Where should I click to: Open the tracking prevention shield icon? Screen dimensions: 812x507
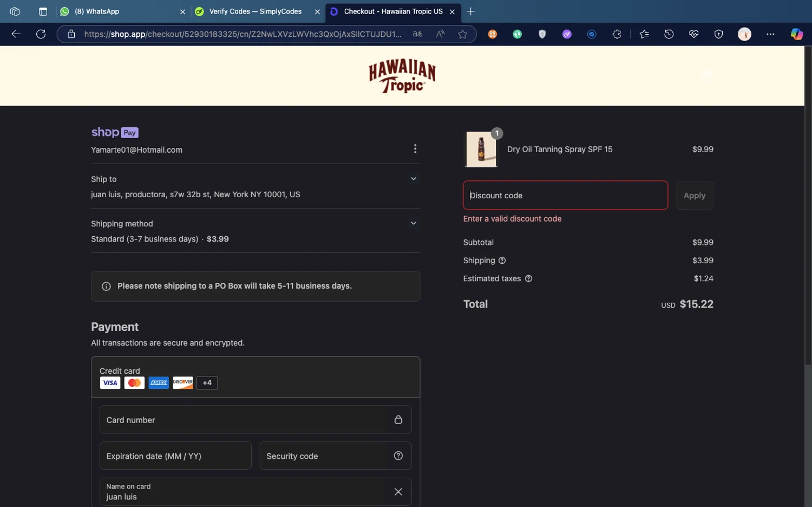click(718, 34)
